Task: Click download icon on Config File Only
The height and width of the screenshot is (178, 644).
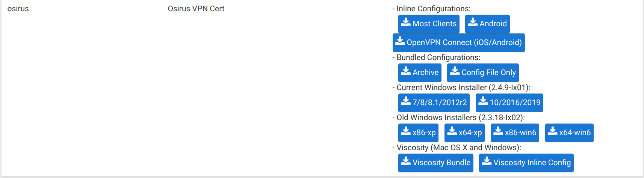Action: 455,71
